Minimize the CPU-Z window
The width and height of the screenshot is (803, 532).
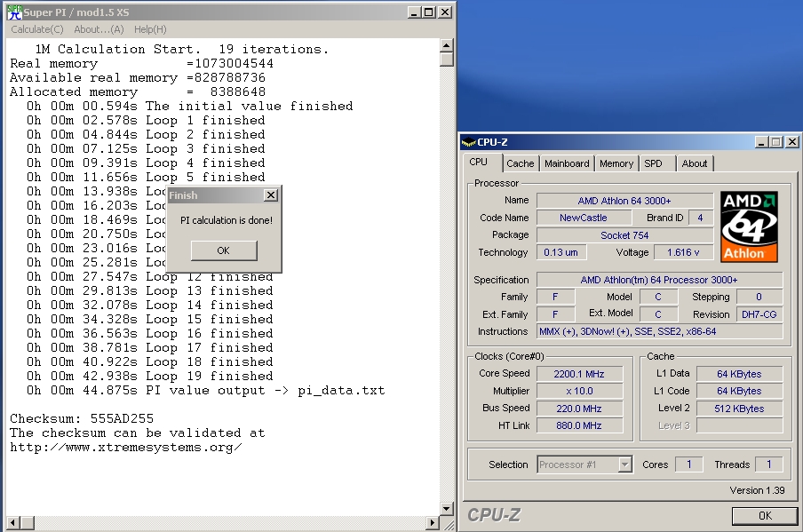761,142
